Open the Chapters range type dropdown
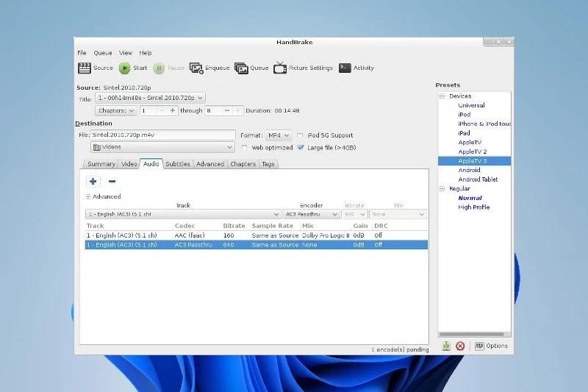This screenshot has height=392, width=588. (116, 110)
